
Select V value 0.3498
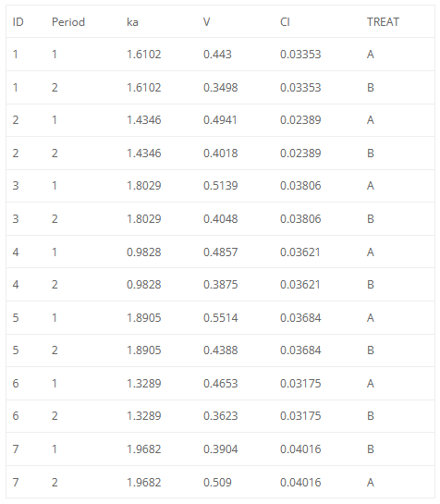click(x=221, y=88)
